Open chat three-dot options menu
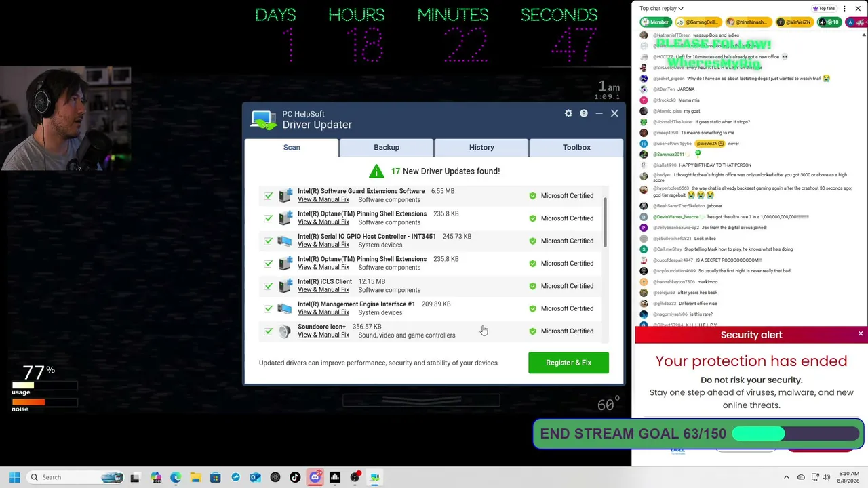This screenshot has width=868, height=488. coord(844,9)
